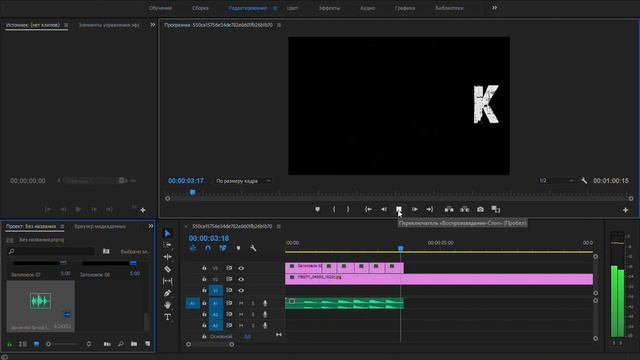Switch to 'Эффекты' workspace

coord(329,8)
